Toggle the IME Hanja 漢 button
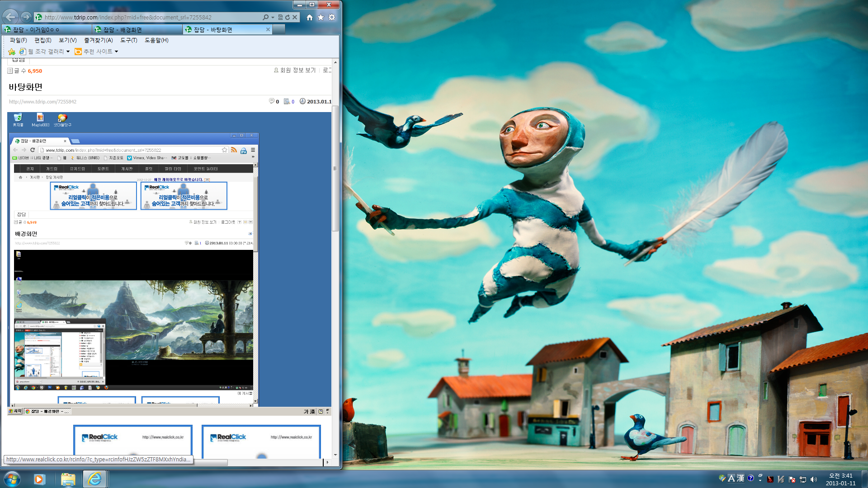This screenshot has height=488, width=868. pyautogui.click(x=740, y=478)
